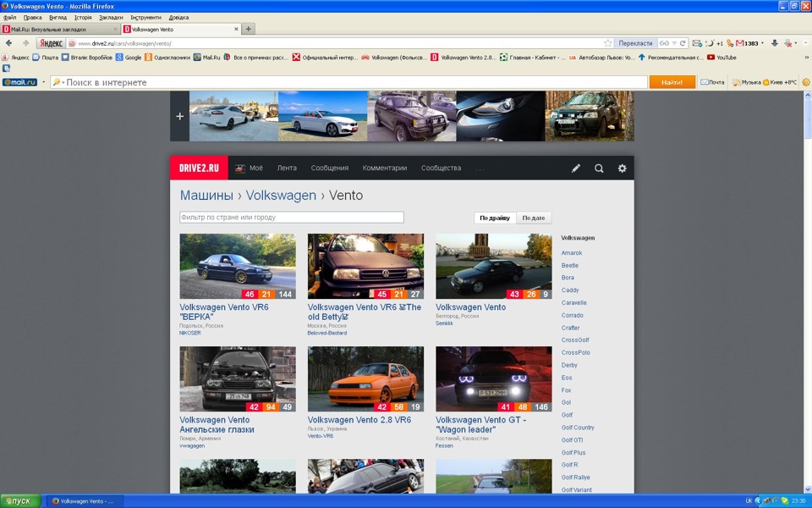Open the YouTube bookmark

[x=721, y=58]
